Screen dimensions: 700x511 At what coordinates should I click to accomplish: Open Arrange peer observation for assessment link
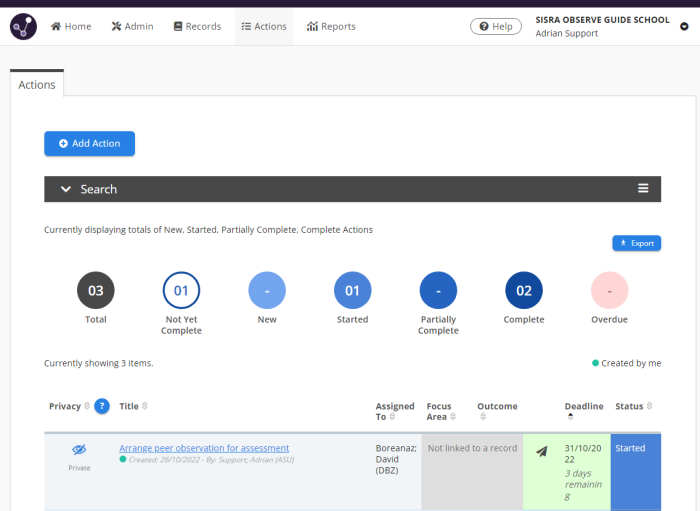pos(204,448)
